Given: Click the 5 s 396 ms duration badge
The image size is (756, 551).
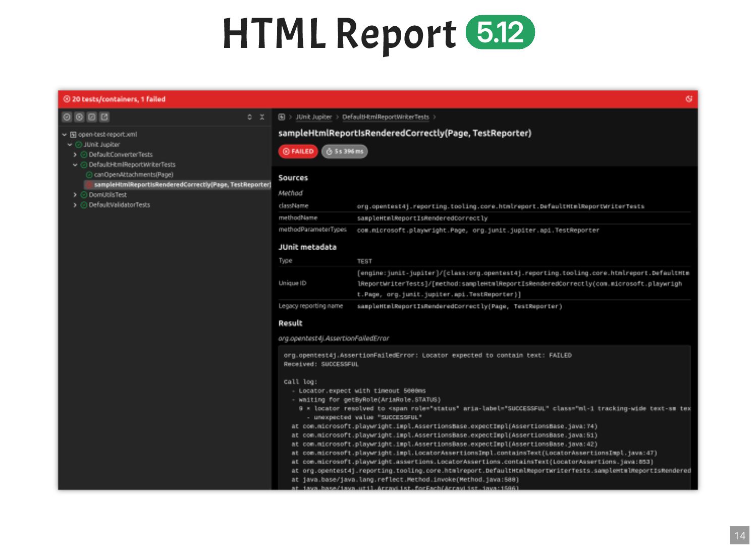Looking at the screenshot, I should pyautogui.click(x=345, y=151).
